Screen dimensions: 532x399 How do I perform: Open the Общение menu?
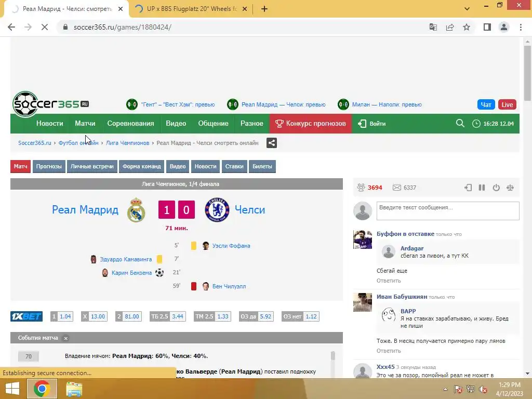[x=213, y=124]
